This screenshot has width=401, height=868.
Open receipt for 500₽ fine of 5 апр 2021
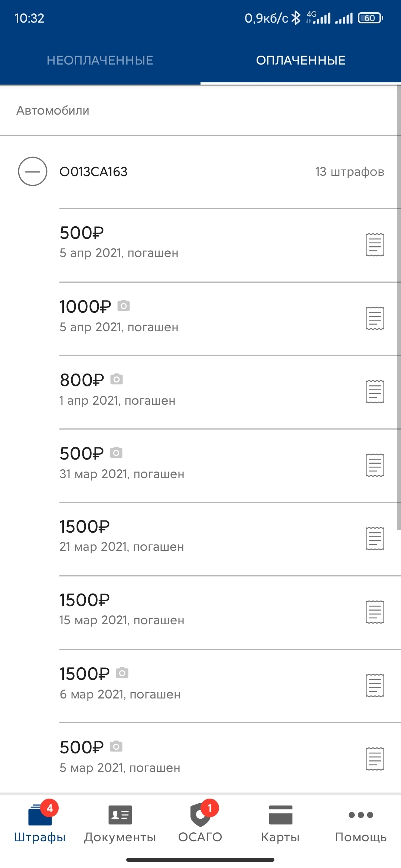[x=375, y=245]
